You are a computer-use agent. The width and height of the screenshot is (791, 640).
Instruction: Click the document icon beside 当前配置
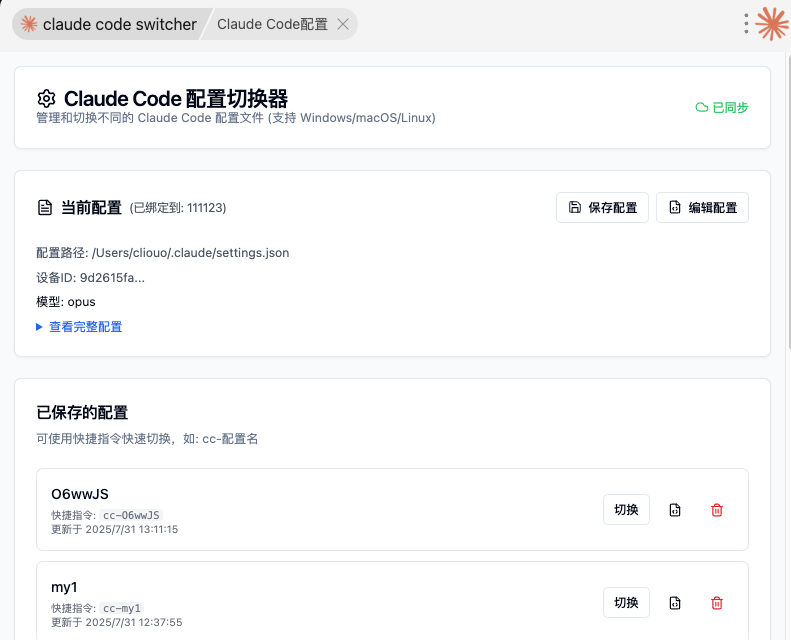coord(45,207)
